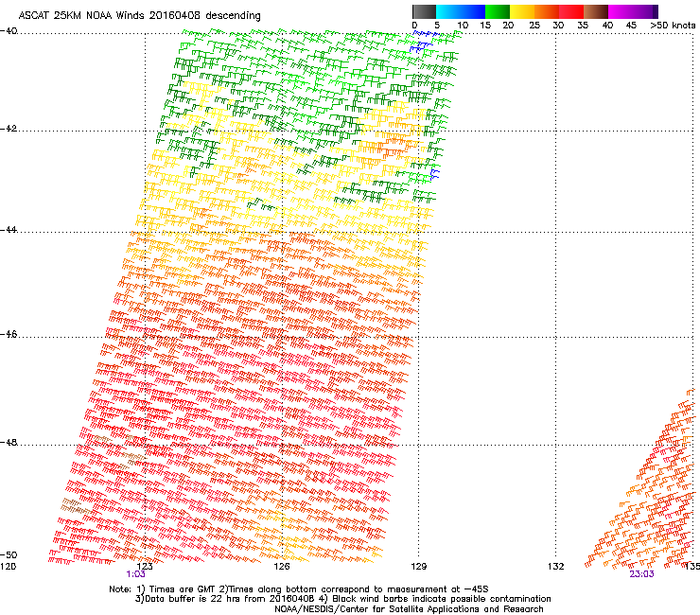The height and width of the screenshot is (615, 700).
Task: Click the '10' legend scale label
Action: tap(463, 26)
